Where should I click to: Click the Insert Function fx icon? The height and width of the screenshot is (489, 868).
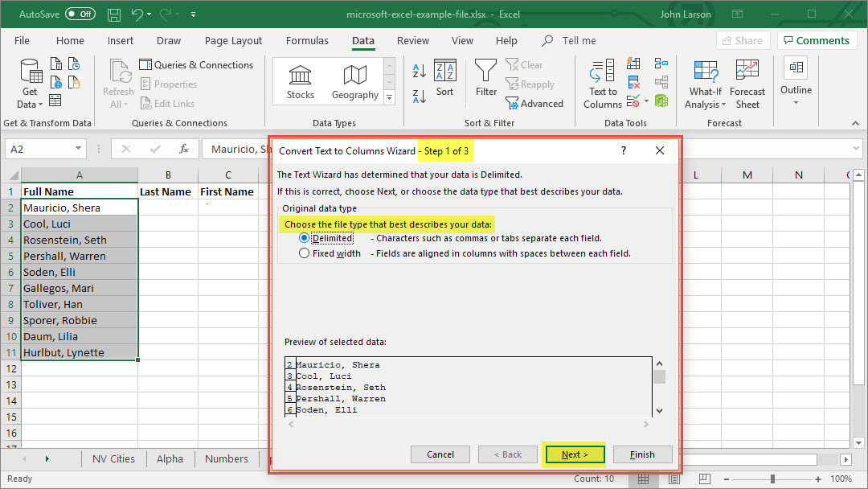(184, 149)
